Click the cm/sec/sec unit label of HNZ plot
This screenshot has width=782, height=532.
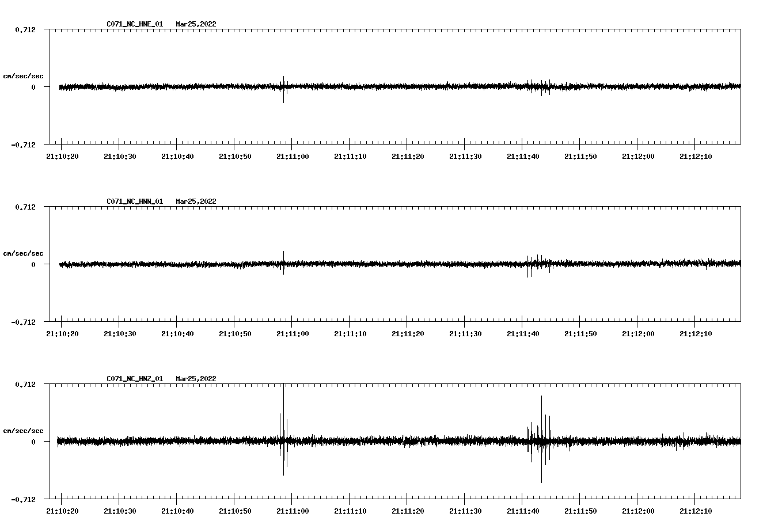coord(23,431)
